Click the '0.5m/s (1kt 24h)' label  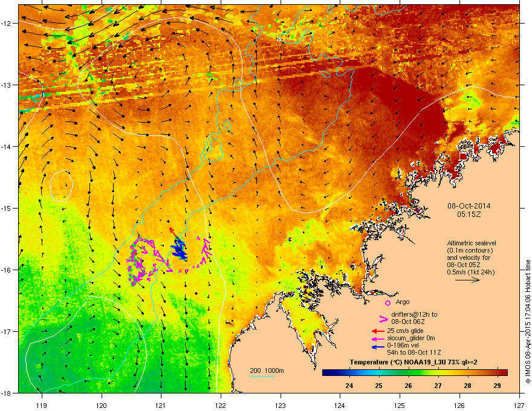pyautogui.click(x=470, y=272)
